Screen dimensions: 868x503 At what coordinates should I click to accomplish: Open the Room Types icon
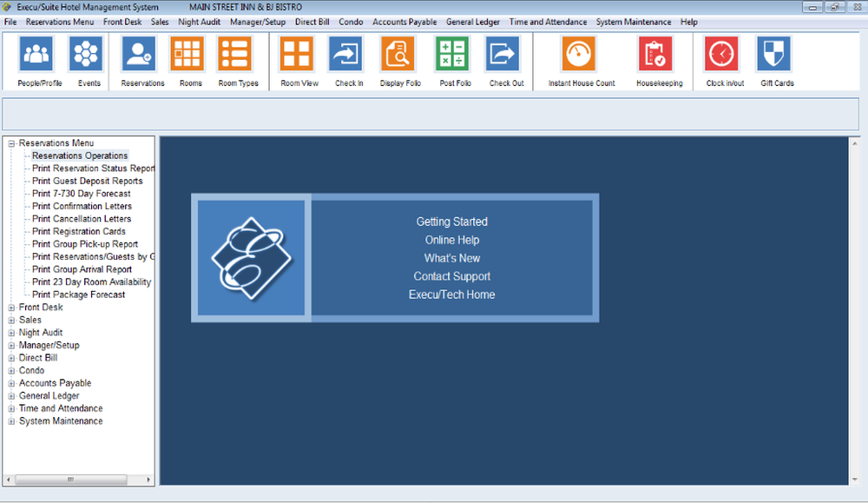pyautogui.click(x=236, y=54)
